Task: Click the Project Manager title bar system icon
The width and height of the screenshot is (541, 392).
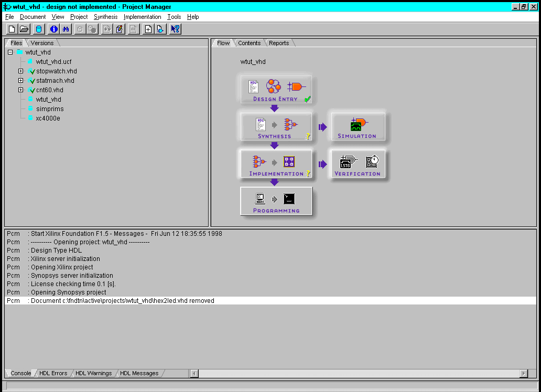Action: 7,7
